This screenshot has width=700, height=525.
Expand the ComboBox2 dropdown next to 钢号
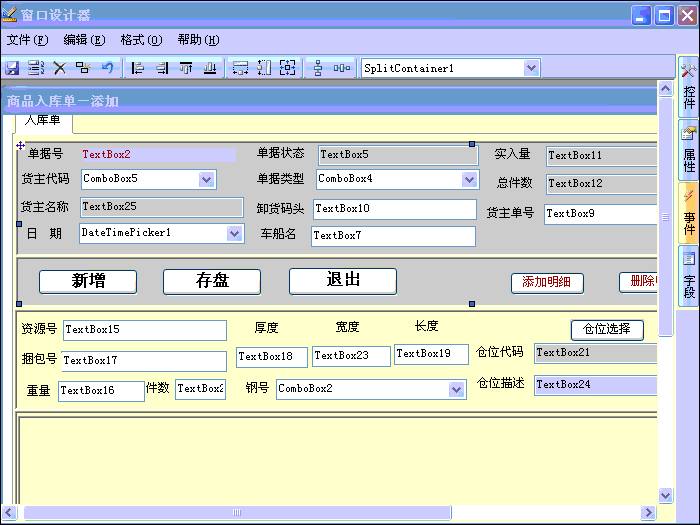pos(456,389)
